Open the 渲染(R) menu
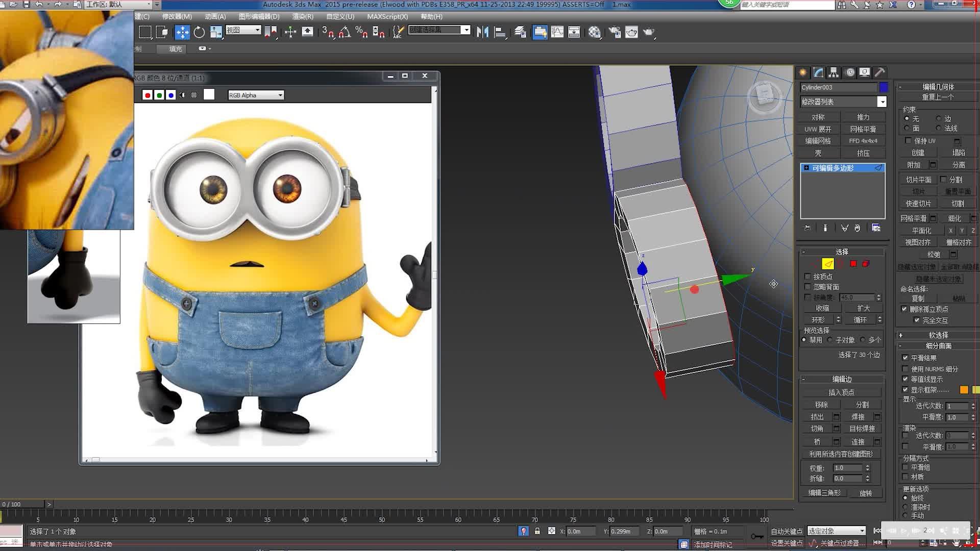 (303, 16)
